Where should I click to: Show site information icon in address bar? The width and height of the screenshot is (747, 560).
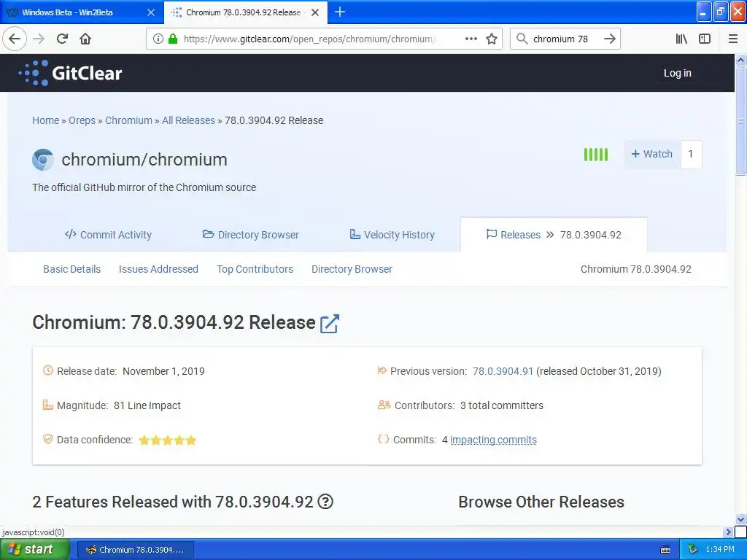point(158,39)
